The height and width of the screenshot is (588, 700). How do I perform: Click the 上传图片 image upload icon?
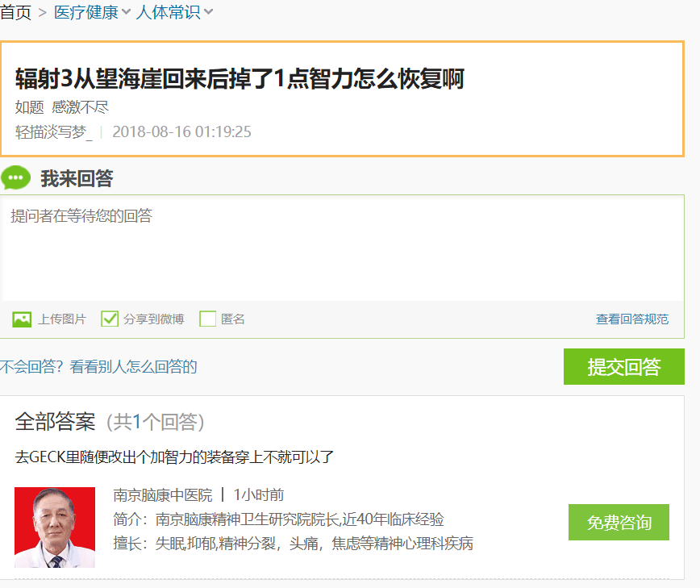22,319
